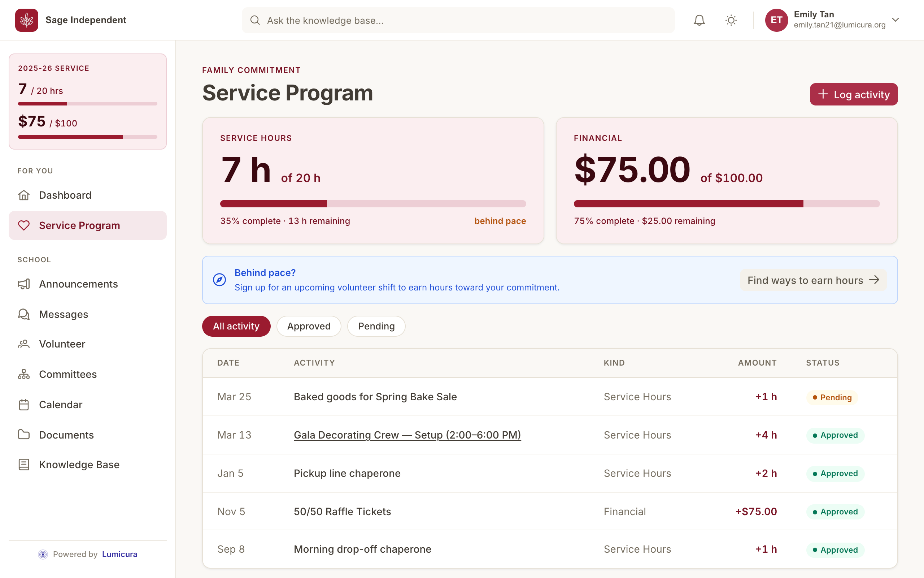Click the sidebar $75 / $100 progress bar
The height and width of the screenshot is (578, 924).
point(87,137)
